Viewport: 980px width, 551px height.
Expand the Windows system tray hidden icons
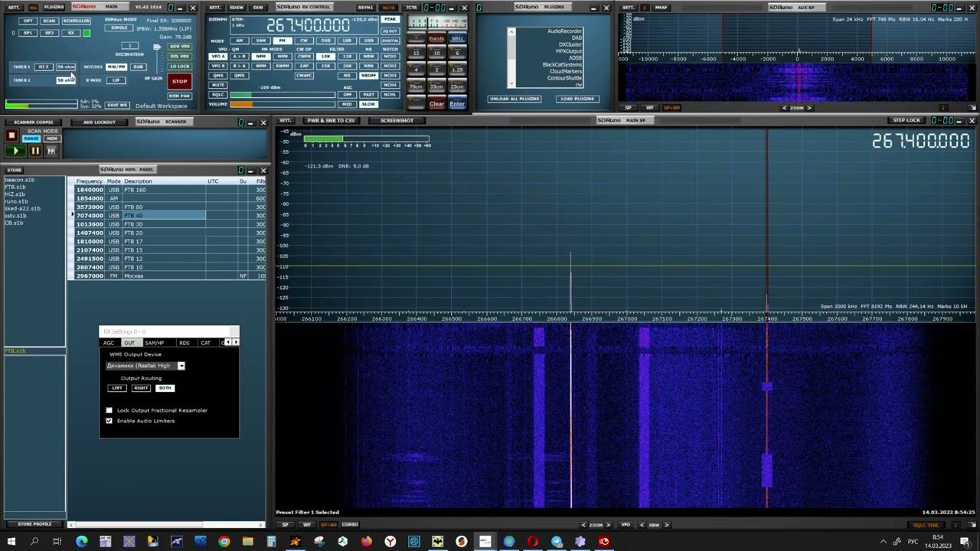point(883,542)
